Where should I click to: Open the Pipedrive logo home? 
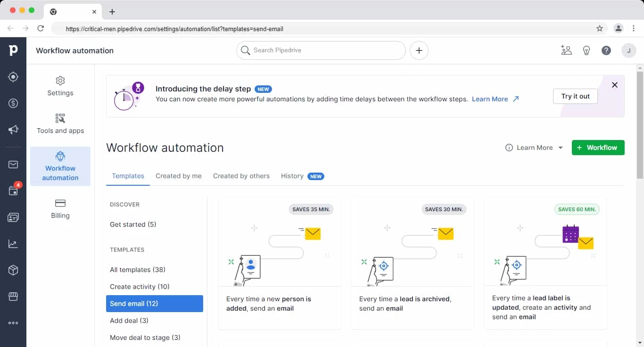(x=13, y=50)
